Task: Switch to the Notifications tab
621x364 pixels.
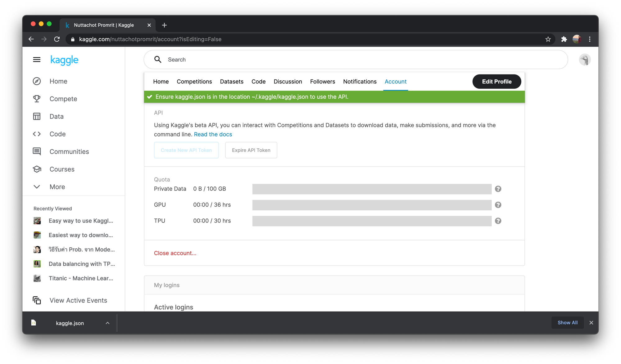Action: [360, 82]
